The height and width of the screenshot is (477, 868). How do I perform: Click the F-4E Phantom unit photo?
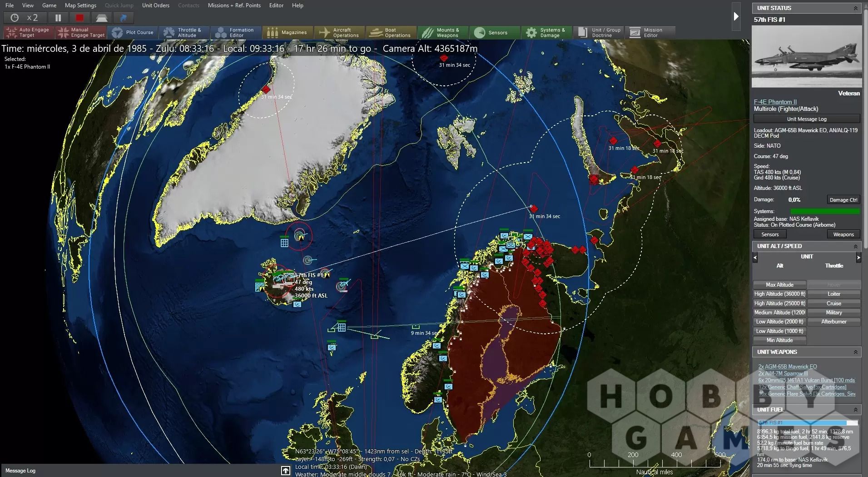coord(807,56)
